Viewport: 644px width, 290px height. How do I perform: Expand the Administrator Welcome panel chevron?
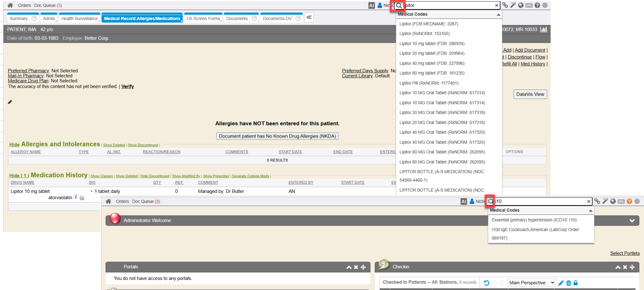(x=632, y=221)
